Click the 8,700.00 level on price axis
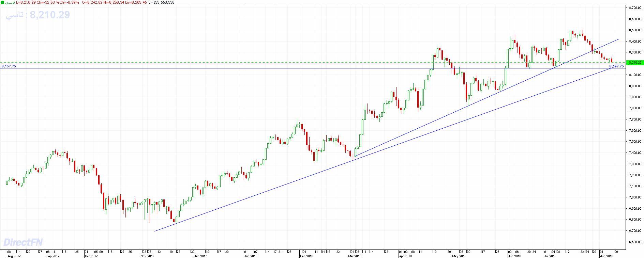Viewport: 644px width, 258px height. [635, 8]
